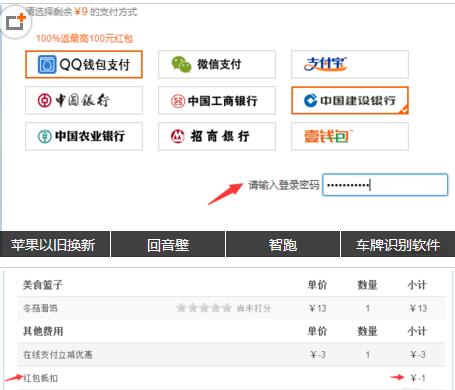Rate 冬菇滑鸡 with third star

pos(204,308)
